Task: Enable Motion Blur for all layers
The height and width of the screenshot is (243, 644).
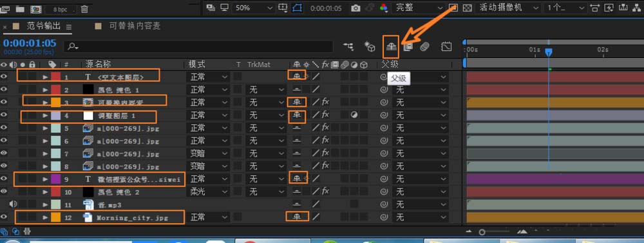Action: pyautogui.click(x=424, y=47)
